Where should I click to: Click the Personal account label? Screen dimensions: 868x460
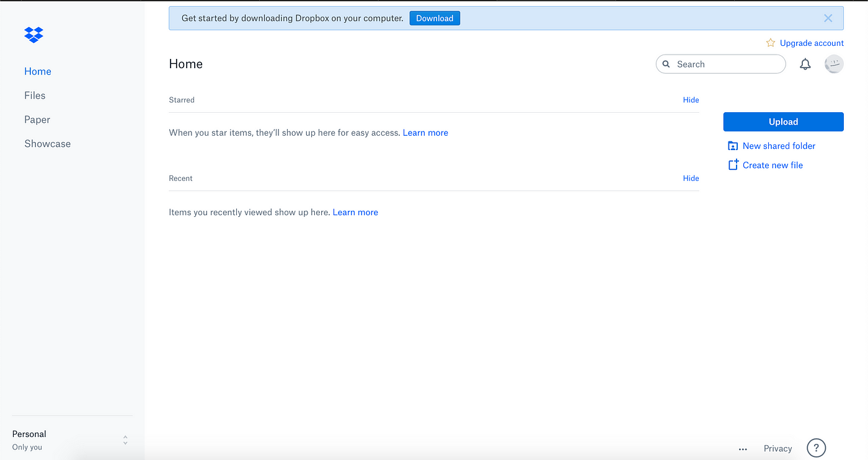[x=29, y=434]
